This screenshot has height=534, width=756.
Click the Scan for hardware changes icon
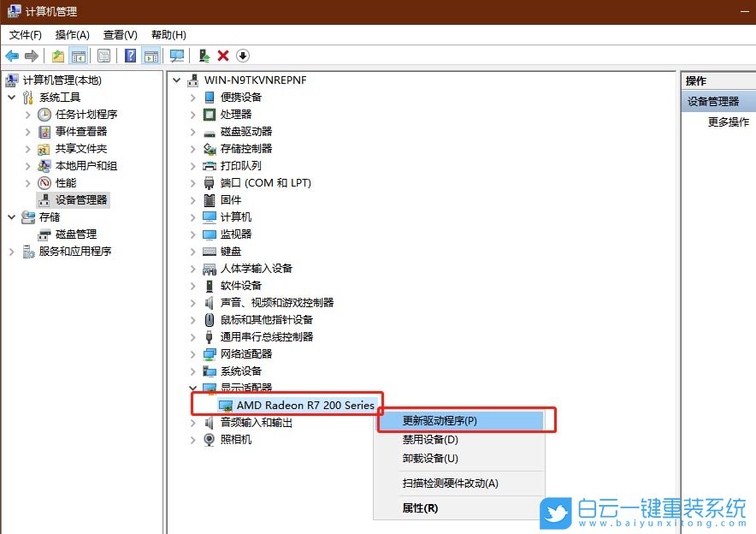176,56
